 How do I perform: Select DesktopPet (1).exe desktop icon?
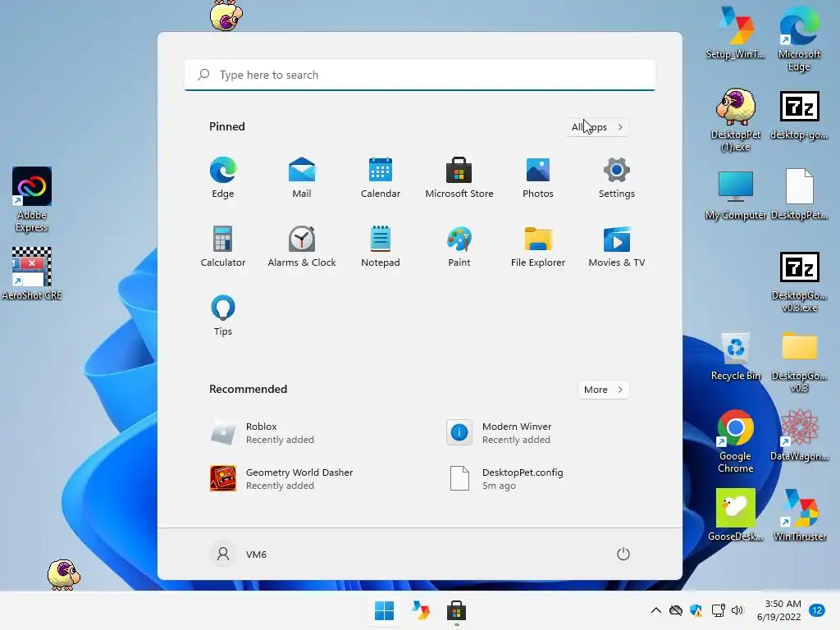coord(736,121)
